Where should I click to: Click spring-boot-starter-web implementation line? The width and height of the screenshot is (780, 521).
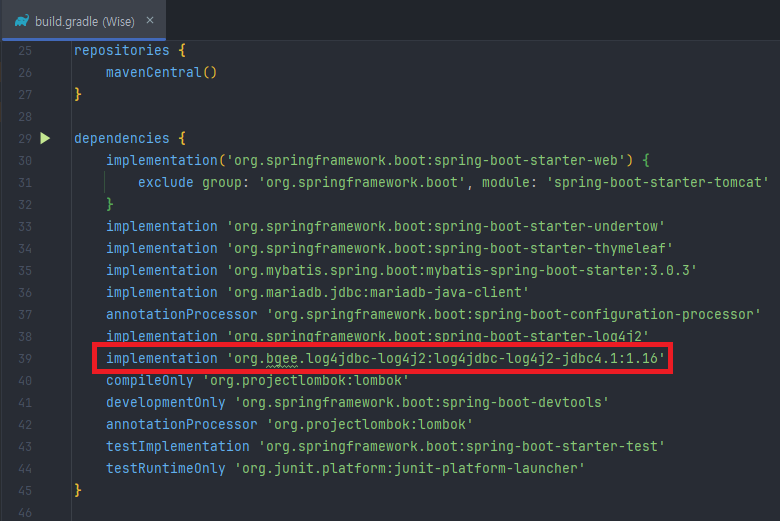tap(378, 160)
